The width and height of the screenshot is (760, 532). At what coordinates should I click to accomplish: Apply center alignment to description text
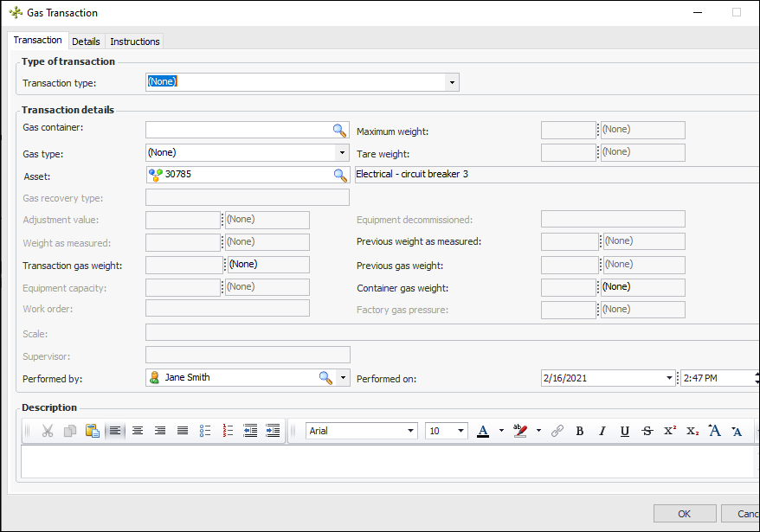pos(138,431)
